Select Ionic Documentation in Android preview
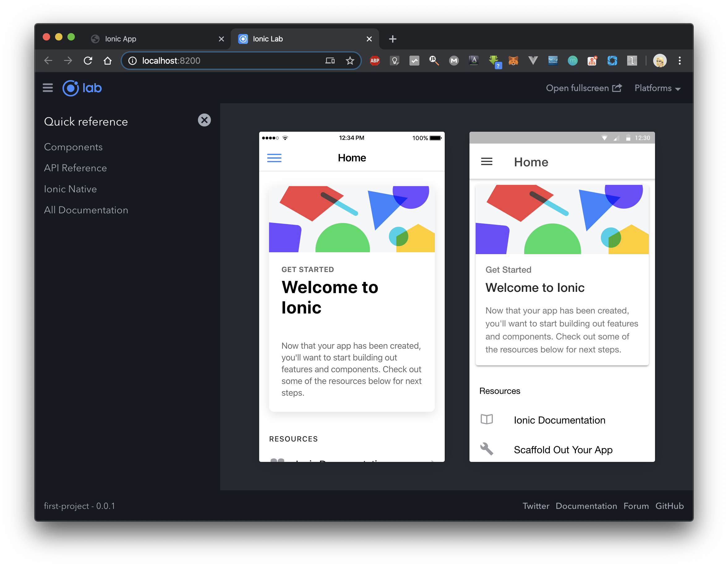Viewport: 728px width, 567px height. [x=559, y=420]
